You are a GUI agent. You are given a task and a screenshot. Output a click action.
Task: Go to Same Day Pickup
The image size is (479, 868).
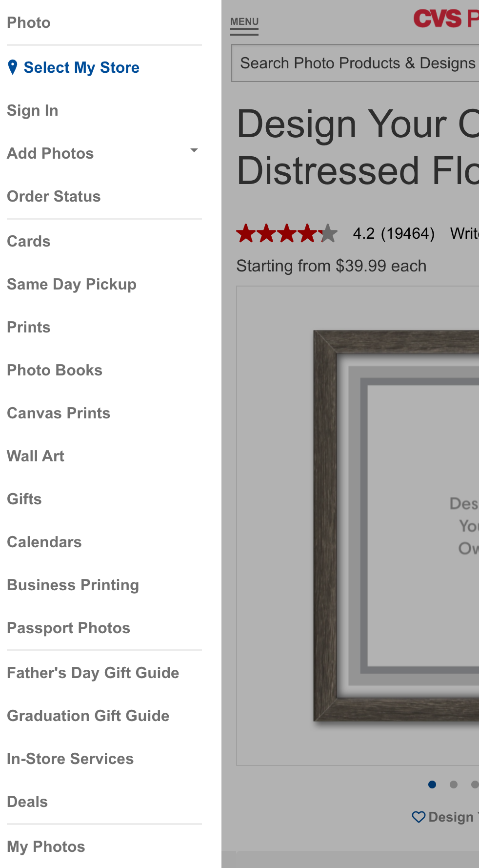pyautogui.click(x=72, y=284)
